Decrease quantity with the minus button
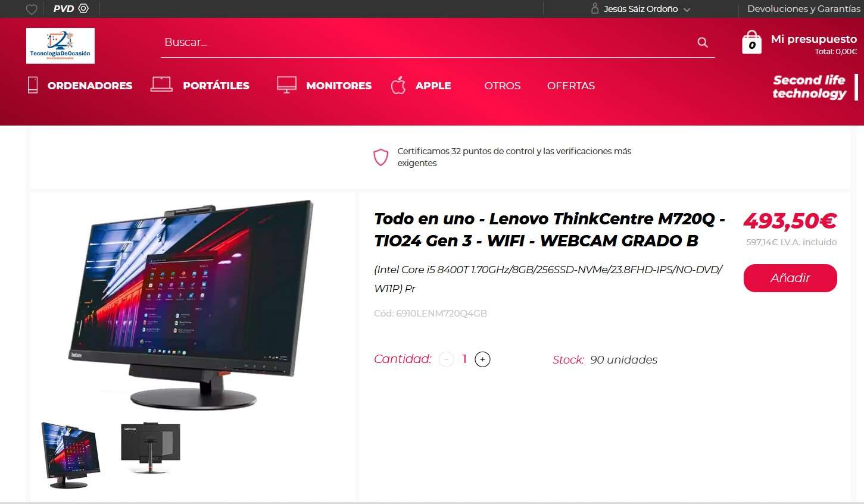This screenshot has width=864, height=504. (x=446, y=359)
